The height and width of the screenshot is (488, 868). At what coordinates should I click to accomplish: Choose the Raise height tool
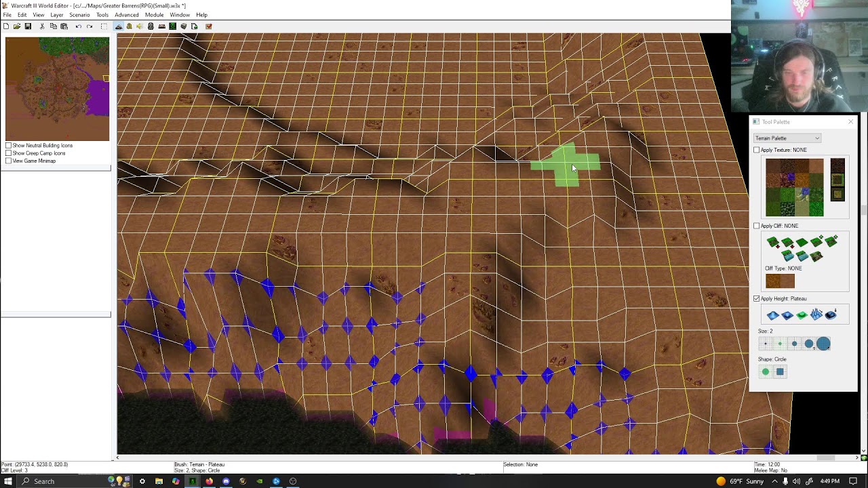tap(772, 315)
